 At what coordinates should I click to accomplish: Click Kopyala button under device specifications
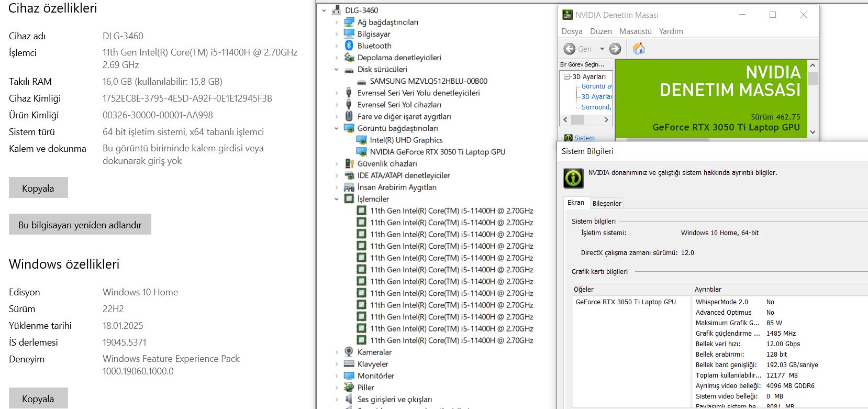[x=38, y=188]
